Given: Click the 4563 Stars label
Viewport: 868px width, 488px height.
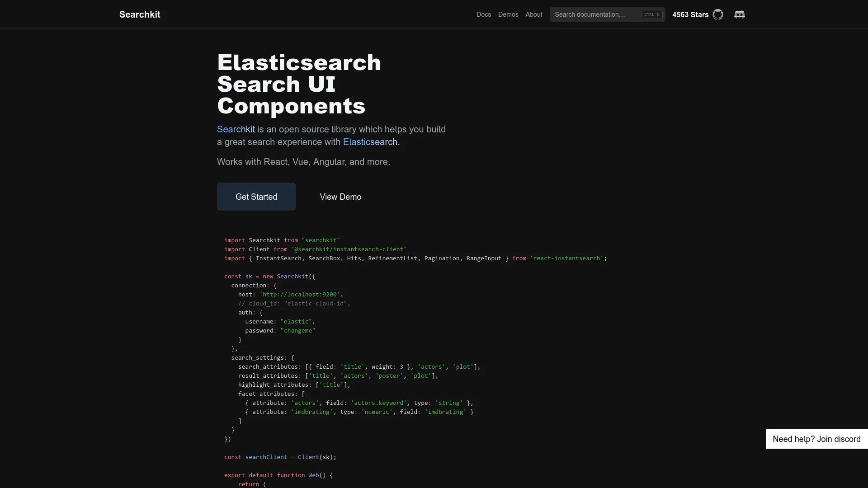Looking at the screenshot, I should tap(690, 14).
